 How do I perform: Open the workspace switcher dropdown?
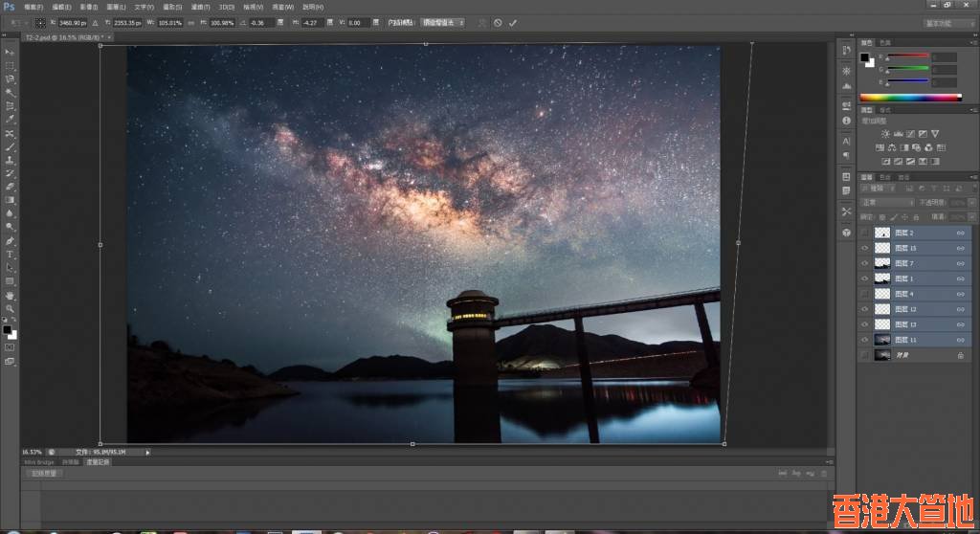click(x=948, y=23)
